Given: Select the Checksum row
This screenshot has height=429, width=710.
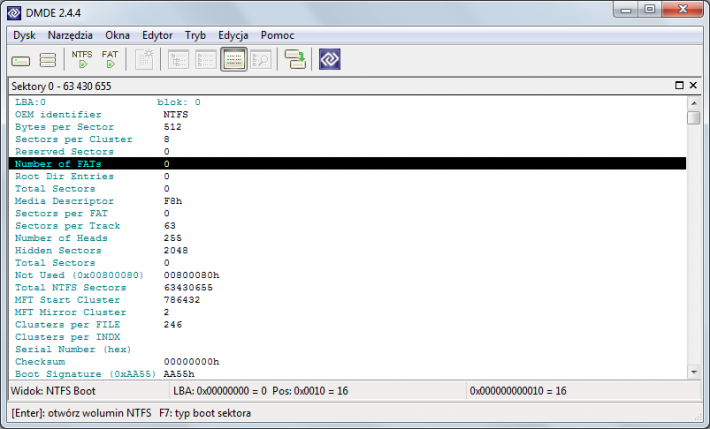Looking at the screenshot, I should tap(347, 362).
